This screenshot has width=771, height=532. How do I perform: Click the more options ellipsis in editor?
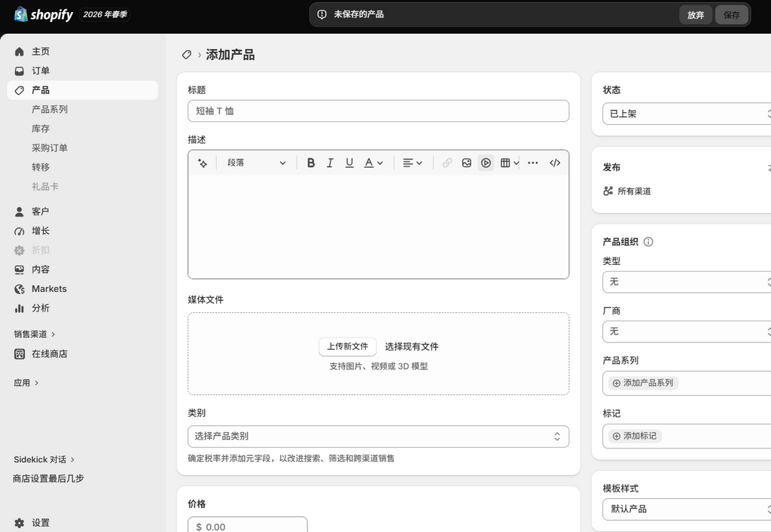pyautogui.click(x=532, y=163)
